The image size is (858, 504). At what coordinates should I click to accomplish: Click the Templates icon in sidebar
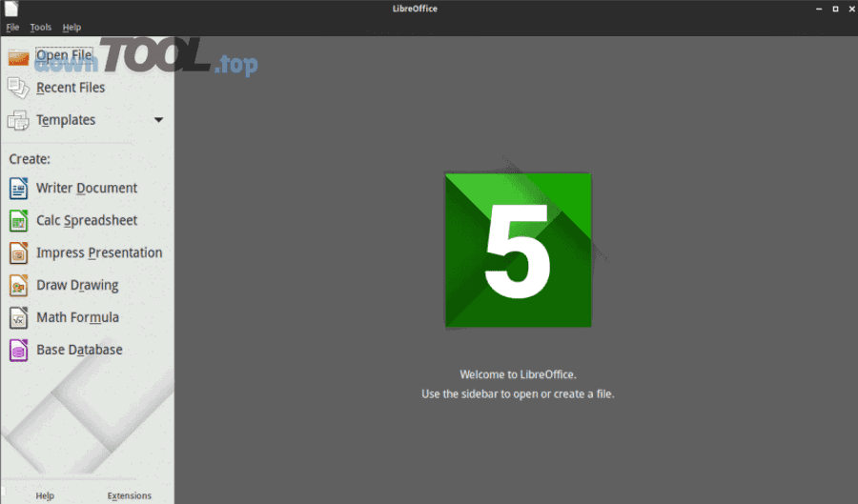pyautogui.click(x=18, y=120)
